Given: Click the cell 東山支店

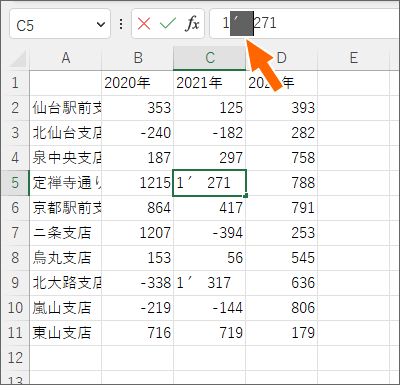Looking at the screenshot, I should tap(66, 333).
